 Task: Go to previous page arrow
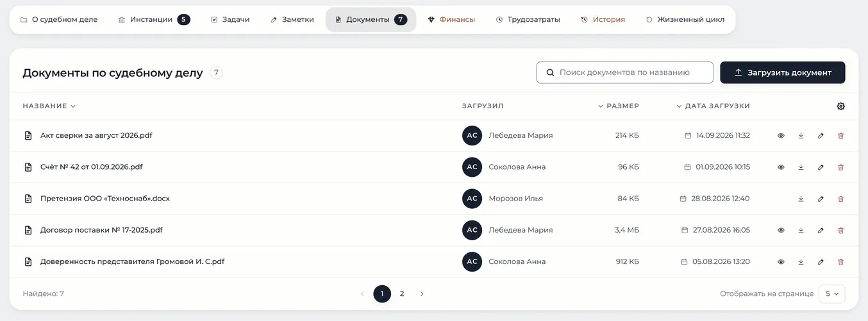point(362,294)
